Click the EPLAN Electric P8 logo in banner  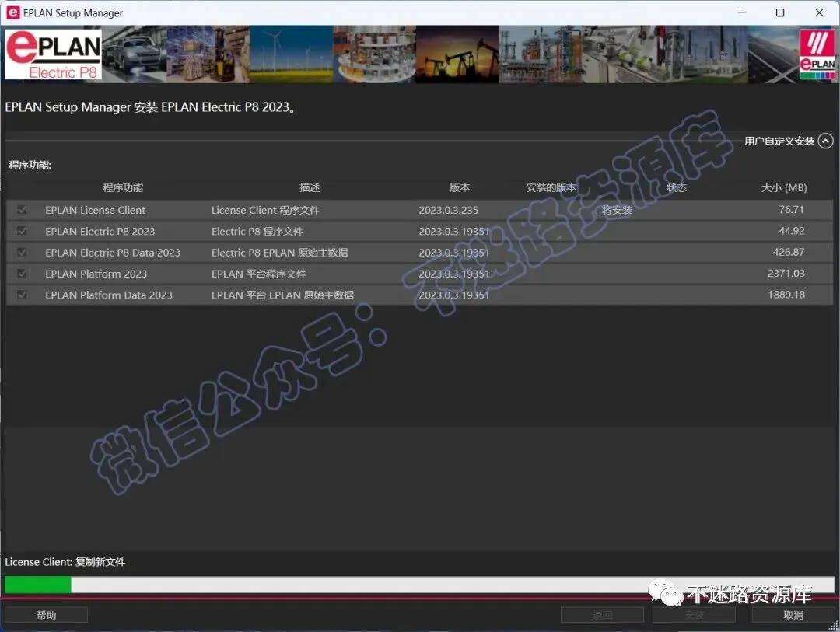53,54
